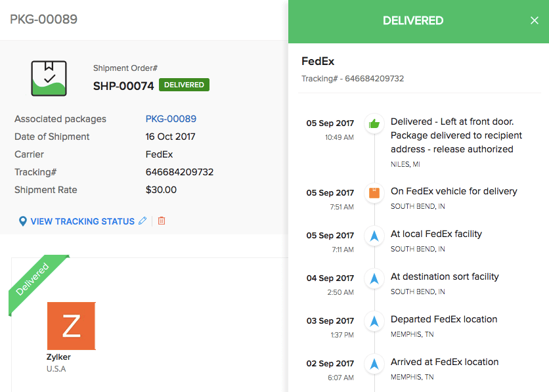Image resolution: width=549 pixels, height=392 pixels.
Task: Click the orange on-vehicle delivery icon
Action: (374, 193)
